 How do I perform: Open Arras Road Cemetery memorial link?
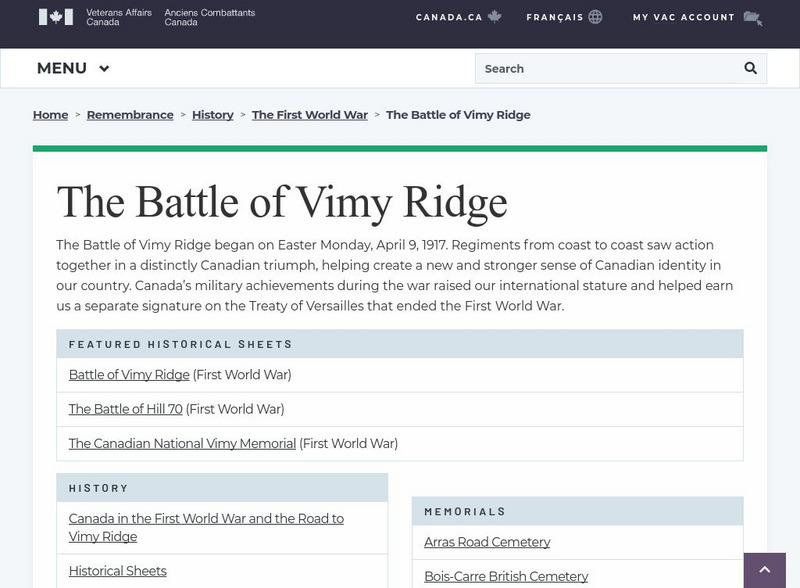point(487,542)
